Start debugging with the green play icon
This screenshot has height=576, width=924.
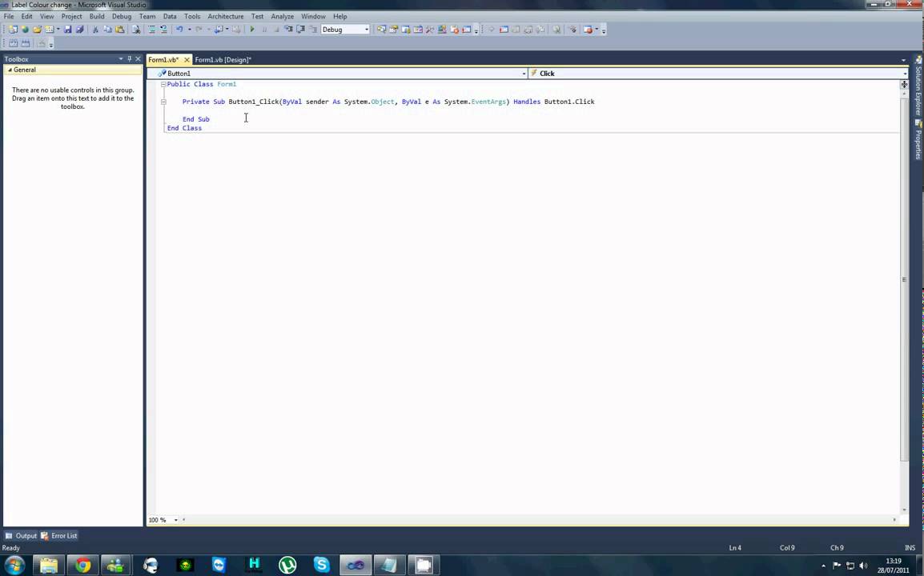(251, 29)
